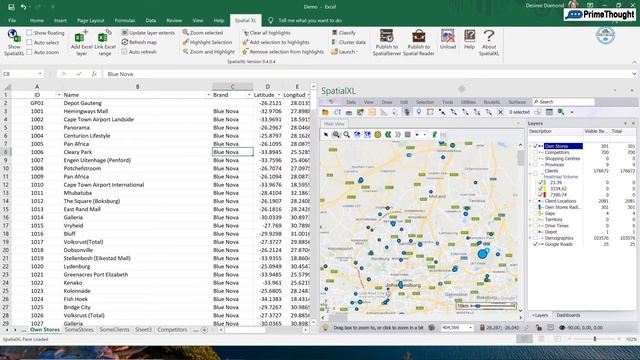
Task: Click the Excel undo icon
Action: click(24, 7)
